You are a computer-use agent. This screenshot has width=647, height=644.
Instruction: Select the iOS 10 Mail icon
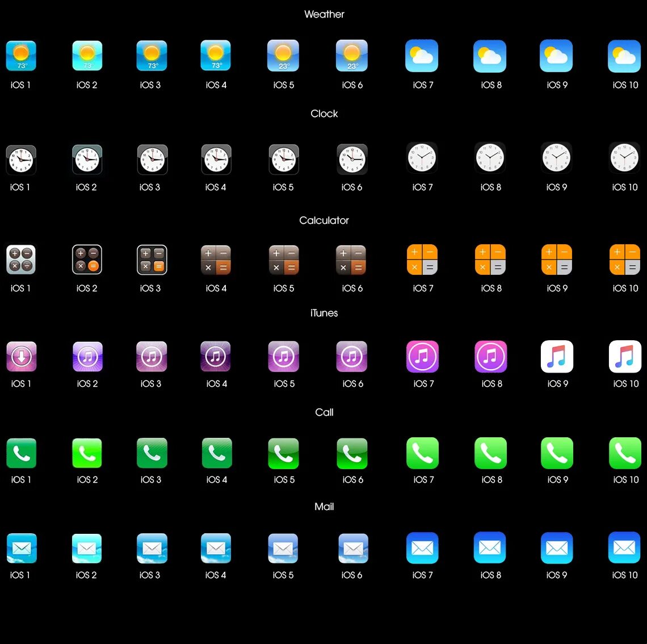point(624,547)
